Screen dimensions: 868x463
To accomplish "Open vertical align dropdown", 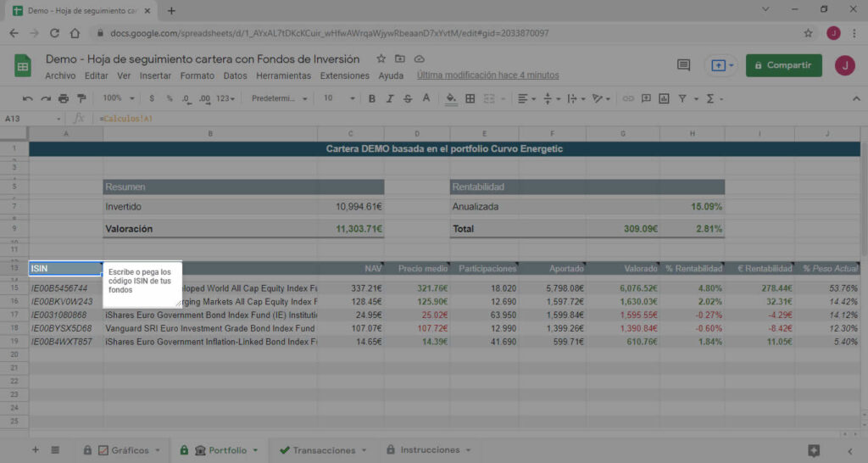I will [x=552, y=98].
